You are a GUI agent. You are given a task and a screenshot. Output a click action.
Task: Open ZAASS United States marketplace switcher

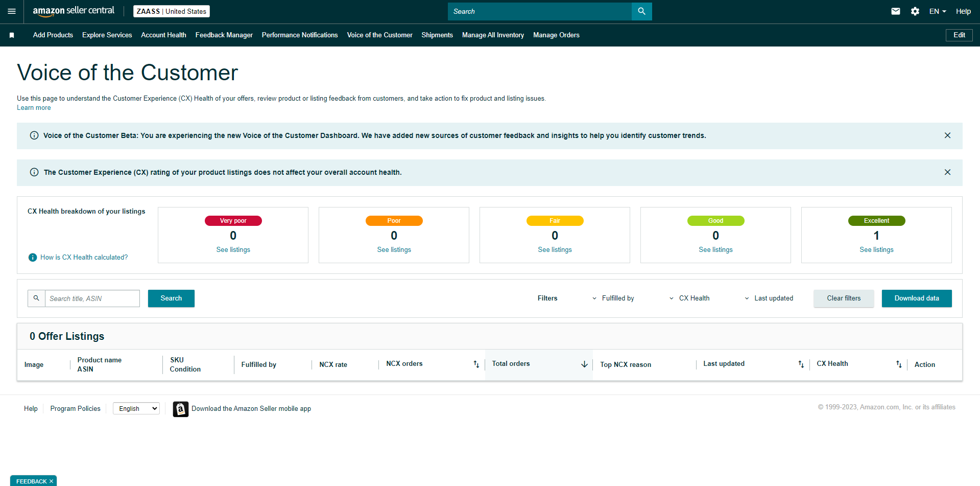[172, 11]
